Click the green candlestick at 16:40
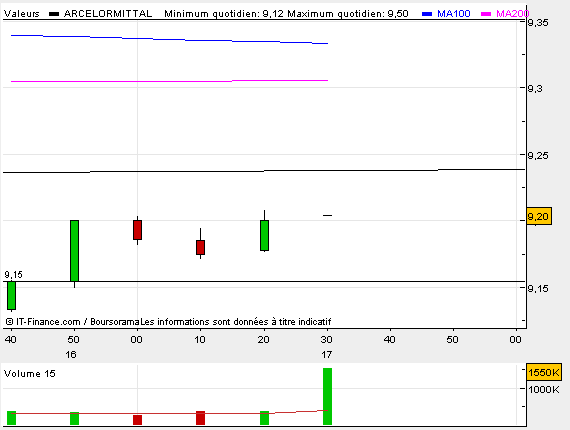The height and width of the screenshot is (430, 570). [x=11, y=296]
